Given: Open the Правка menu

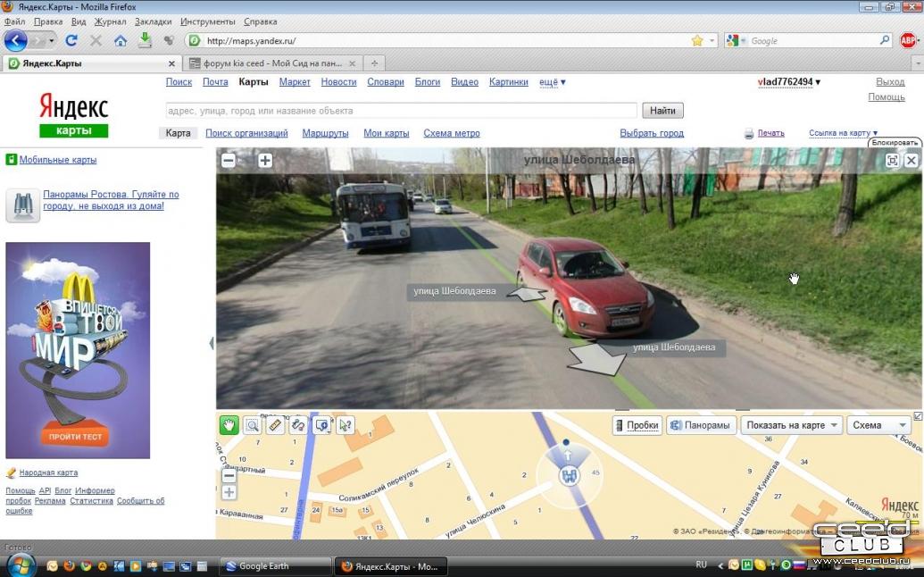Looking at the screenshot, I should (x=47, y=21).
